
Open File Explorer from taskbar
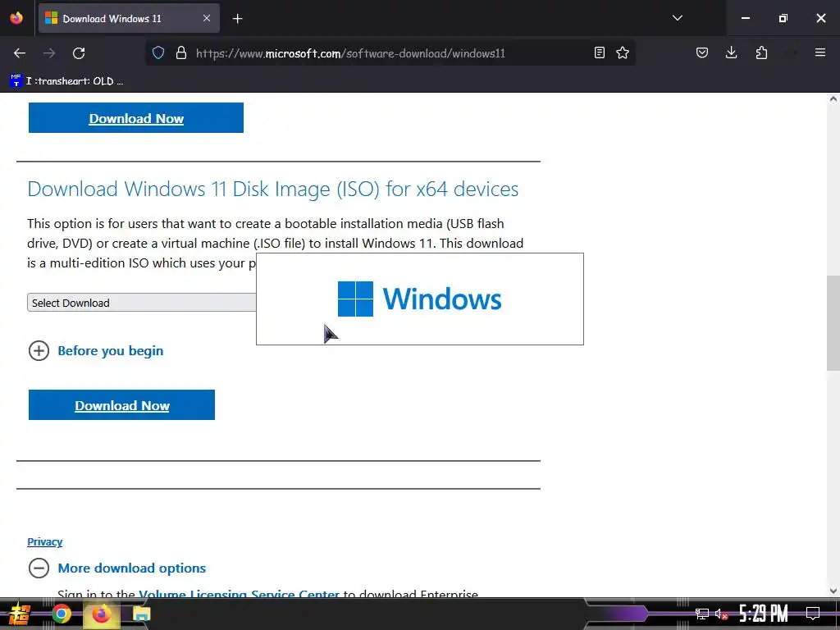point(141,614)
